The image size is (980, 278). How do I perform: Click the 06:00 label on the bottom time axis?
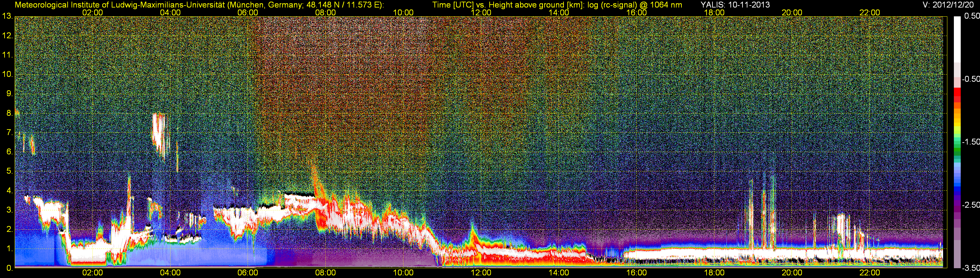(x=248, y=273)
